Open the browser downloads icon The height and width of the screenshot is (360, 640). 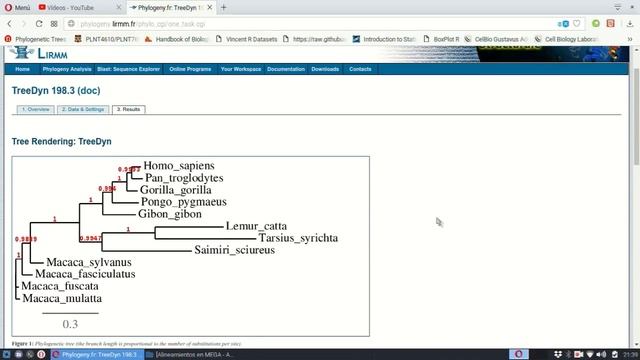tap(630, 24)
